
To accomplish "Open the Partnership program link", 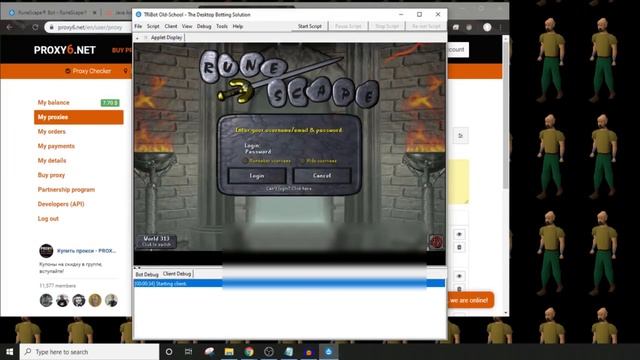I will tap(66, 189).
